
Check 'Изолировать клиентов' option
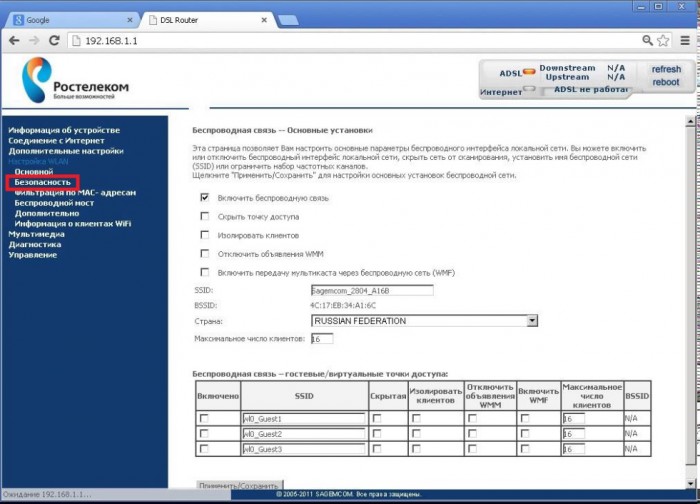point(205,235)
